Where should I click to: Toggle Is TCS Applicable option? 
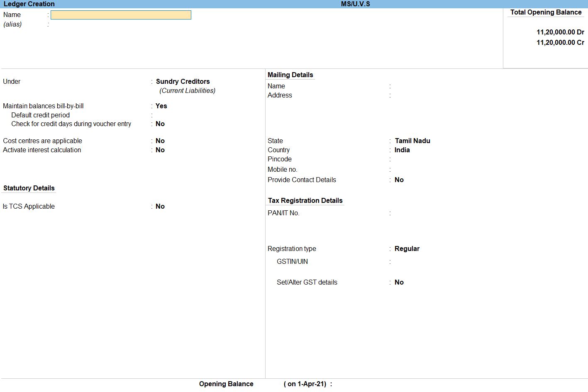(x=160, y=206)
